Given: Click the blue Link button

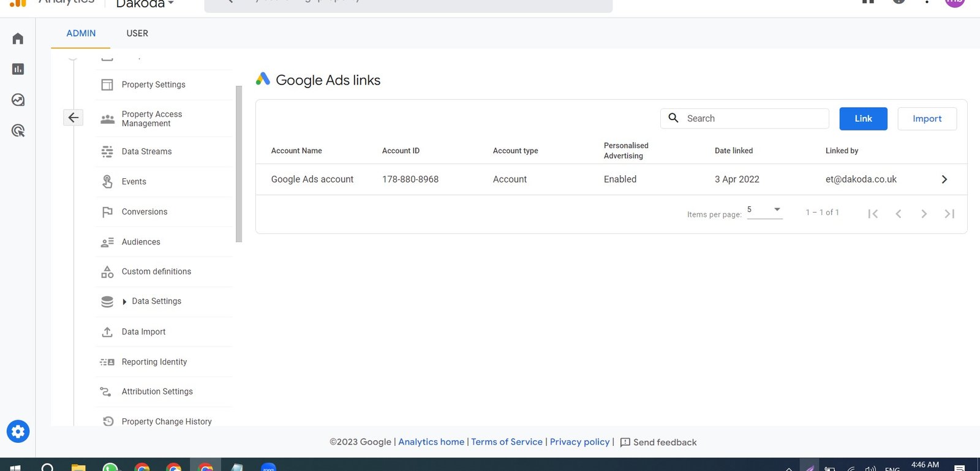Looking at the screenshot, I should click(863, 119).
